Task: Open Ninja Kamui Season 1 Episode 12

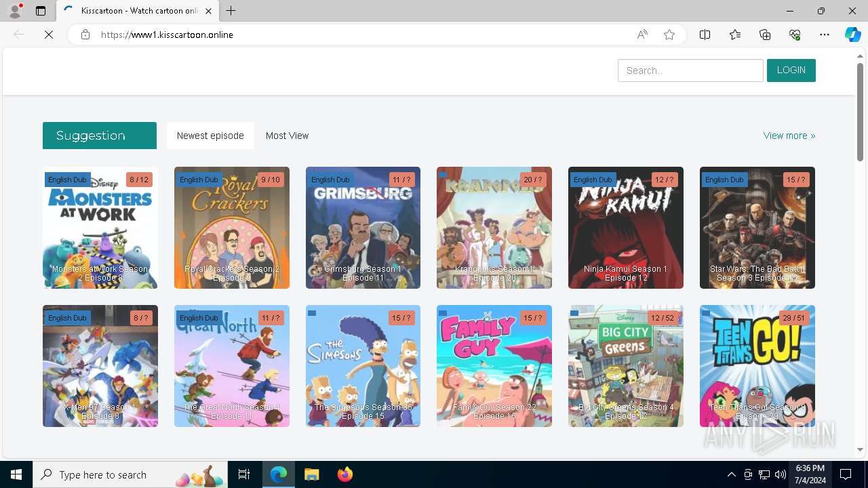Action: (x=626, y=228)
